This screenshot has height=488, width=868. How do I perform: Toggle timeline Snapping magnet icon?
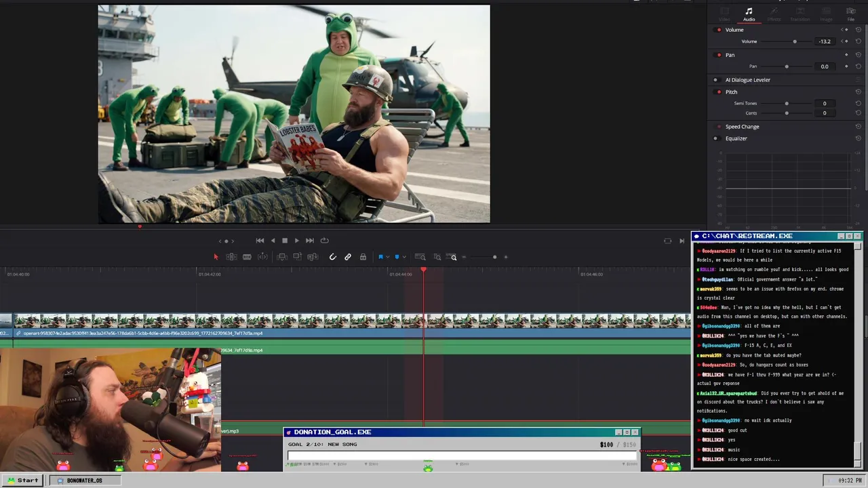[x=332, y=257]
